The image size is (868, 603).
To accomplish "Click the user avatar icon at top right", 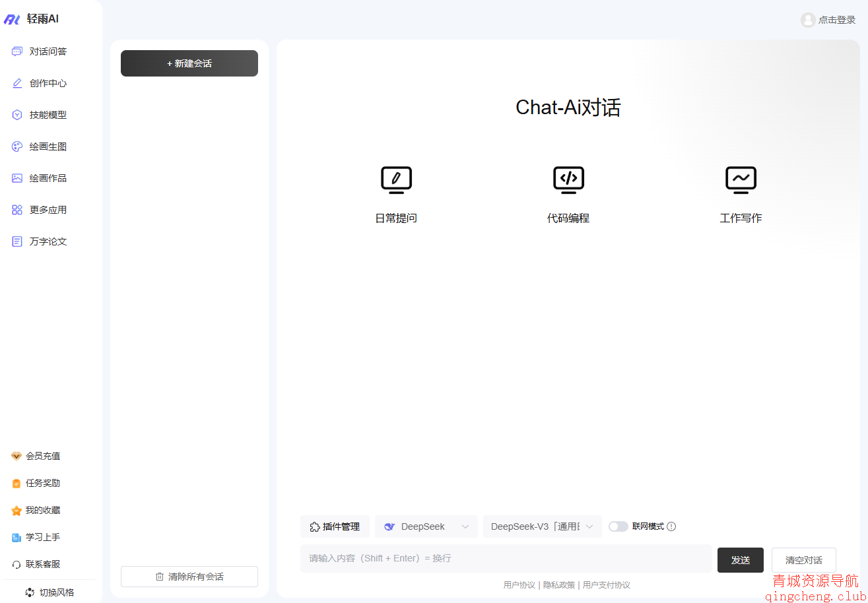I will point(808,20).
